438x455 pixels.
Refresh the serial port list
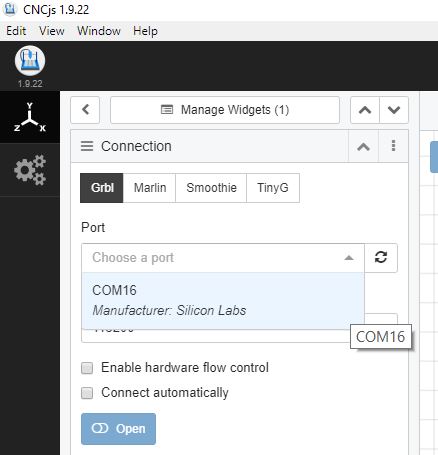381,258
